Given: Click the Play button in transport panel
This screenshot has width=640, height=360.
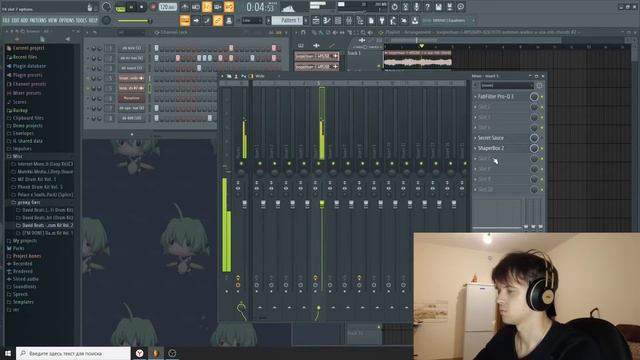Looking at the screenshot, I should tap(131, 7).
